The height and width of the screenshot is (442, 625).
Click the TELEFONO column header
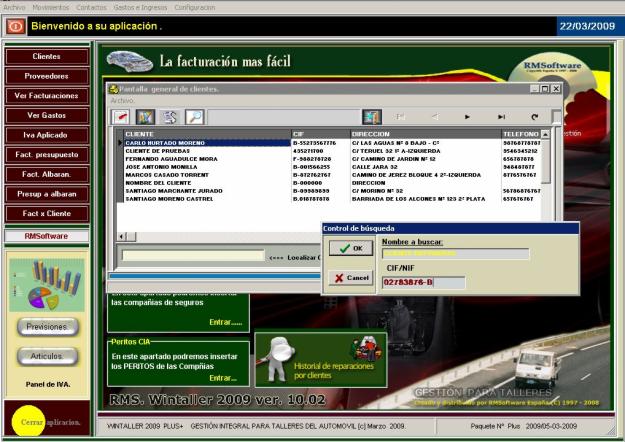click(x=521, y=134)
